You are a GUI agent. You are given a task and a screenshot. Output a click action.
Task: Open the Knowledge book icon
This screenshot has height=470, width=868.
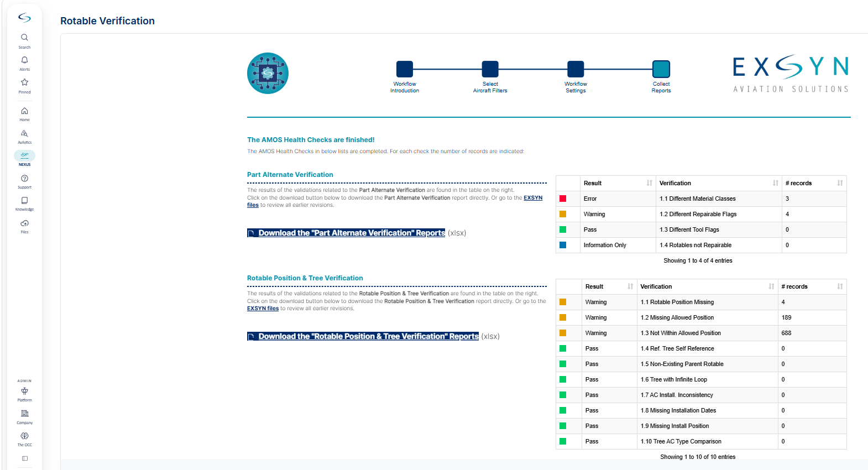pos(24,203)
